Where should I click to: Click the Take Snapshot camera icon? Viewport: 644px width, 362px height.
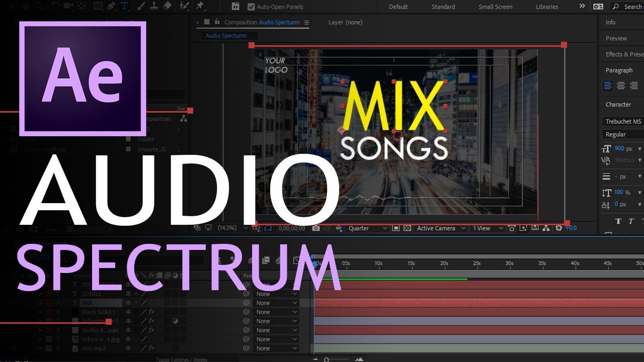point(315,228)
